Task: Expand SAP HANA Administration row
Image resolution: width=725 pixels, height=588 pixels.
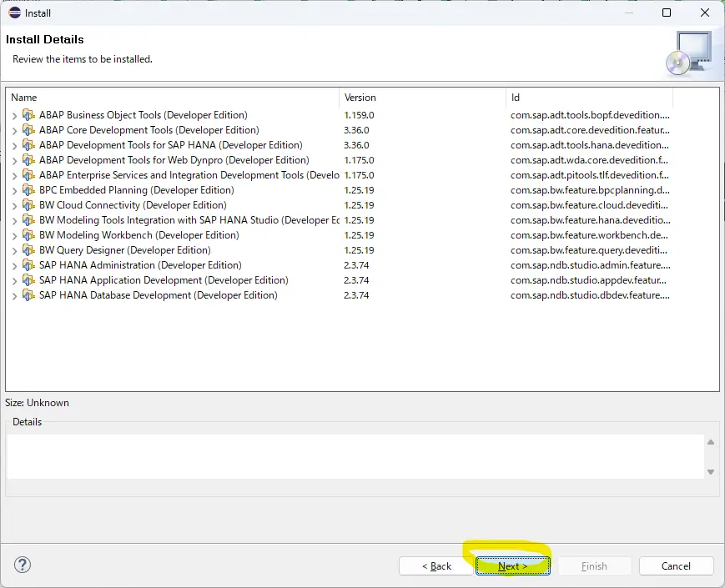Action: click(x=14, y=266)
